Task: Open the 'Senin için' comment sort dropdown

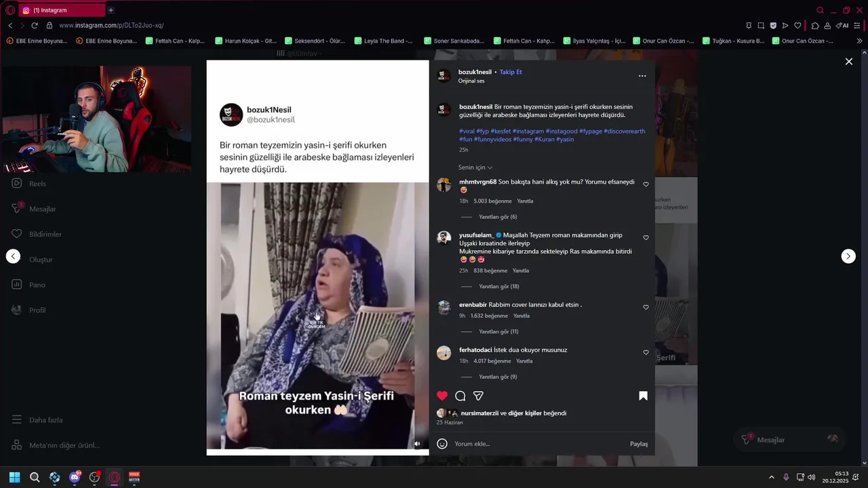Action: point(475,167)
